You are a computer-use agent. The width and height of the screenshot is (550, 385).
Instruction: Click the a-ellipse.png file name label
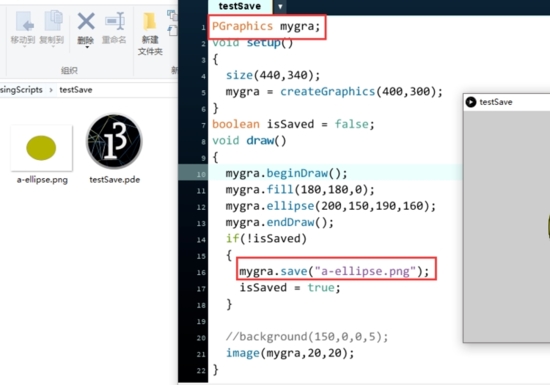pos(42,180)
